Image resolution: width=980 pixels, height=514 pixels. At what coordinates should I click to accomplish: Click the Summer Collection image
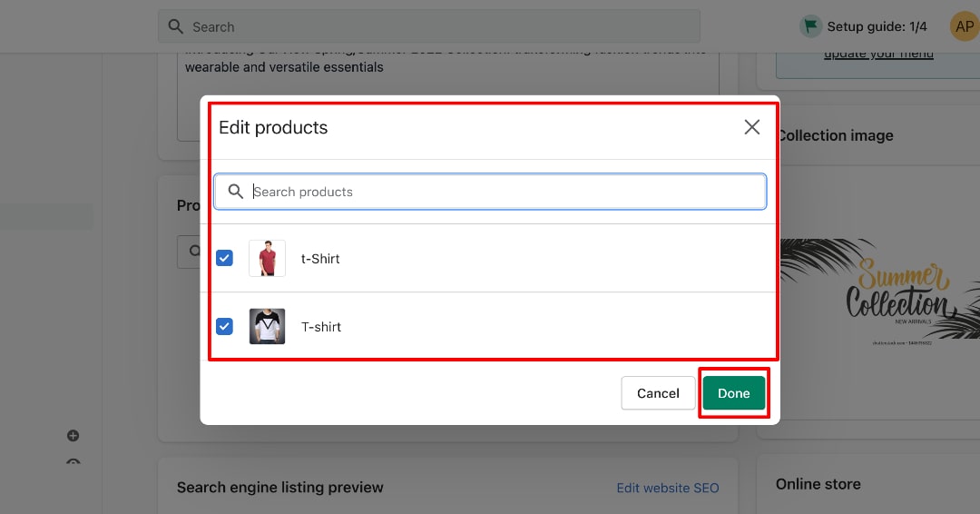coord(880,292)
